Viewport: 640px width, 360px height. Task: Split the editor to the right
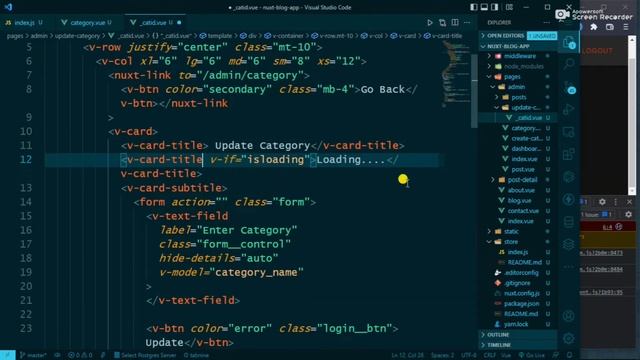(x=455, y=23)
